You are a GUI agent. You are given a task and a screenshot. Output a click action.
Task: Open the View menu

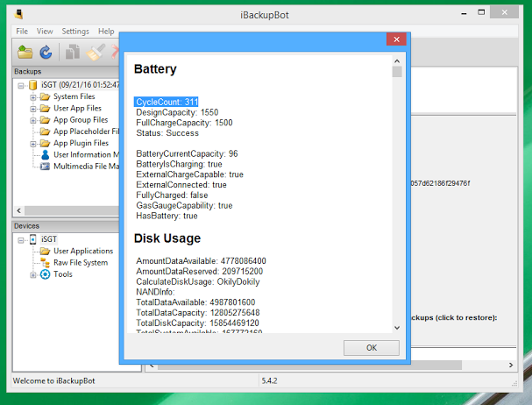pos(45,32)
